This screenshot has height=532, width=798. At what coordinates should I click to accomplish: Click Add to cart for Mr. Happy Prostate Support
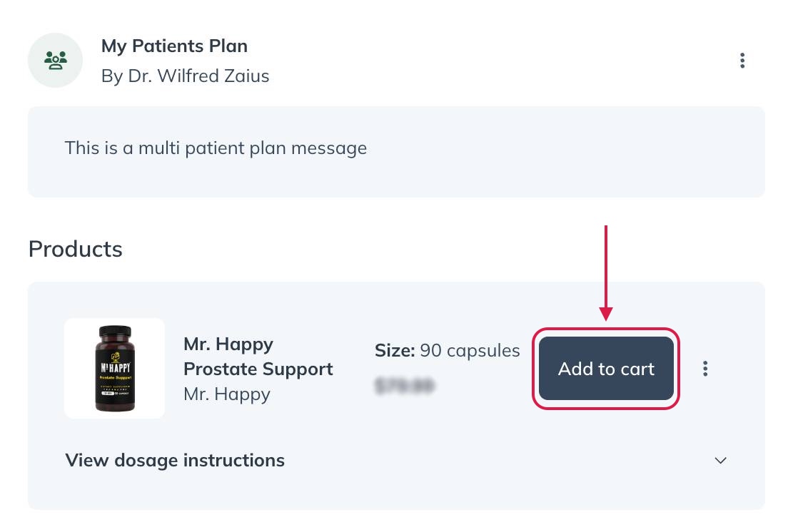coord(605,368)
